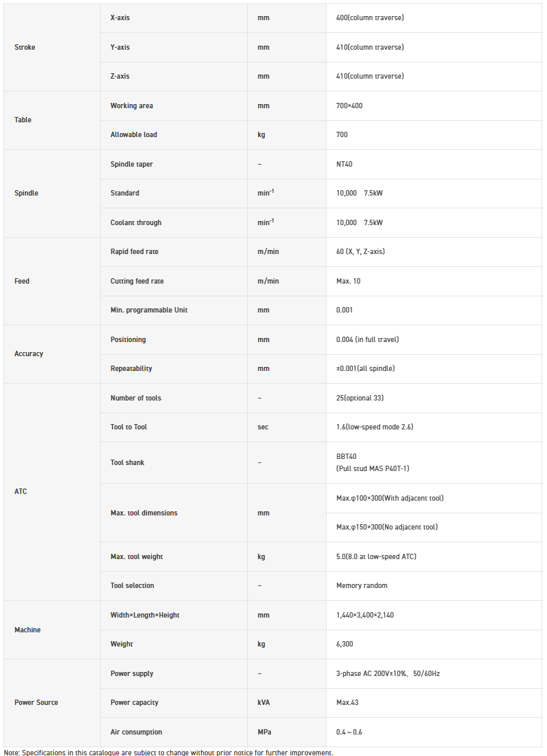Click the 700×400 working area value

tap(349, 106)
